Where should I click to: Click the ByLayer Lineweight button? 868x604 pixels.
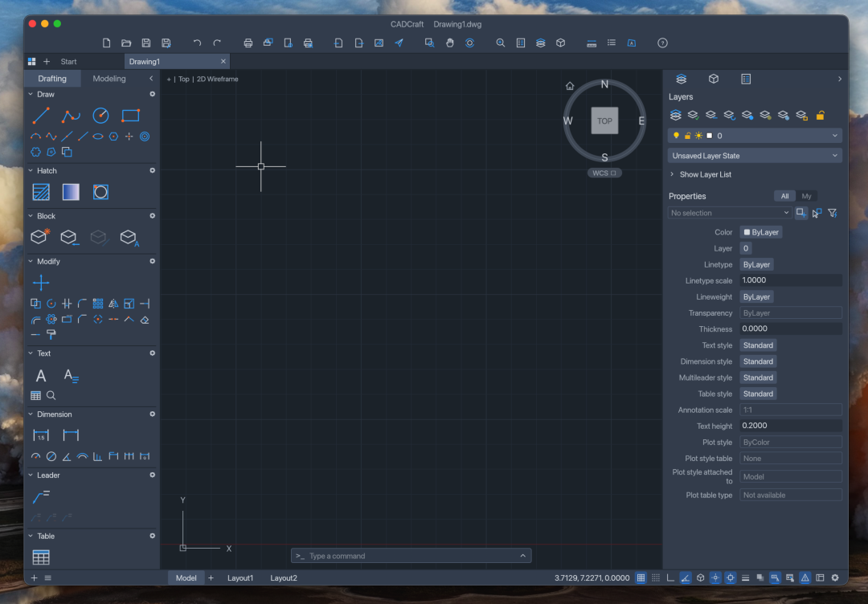pyautogui.click(x=756, y=297)
